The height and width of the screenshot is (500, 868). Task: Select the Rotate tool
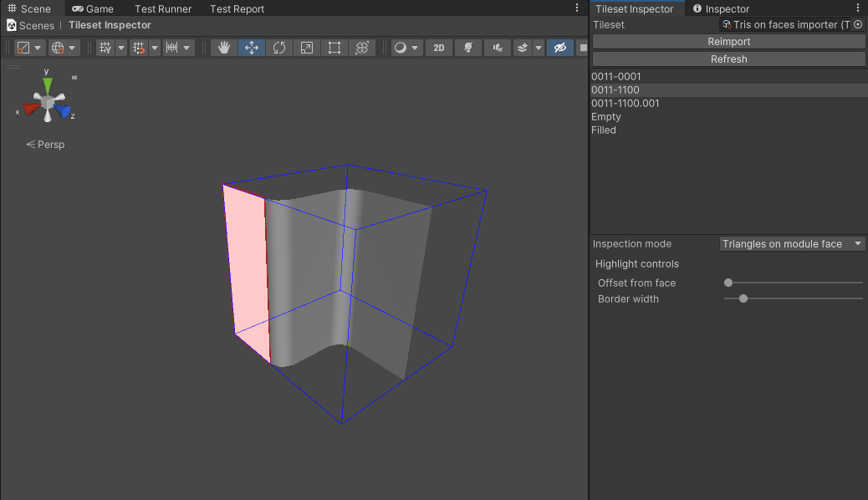279,48
